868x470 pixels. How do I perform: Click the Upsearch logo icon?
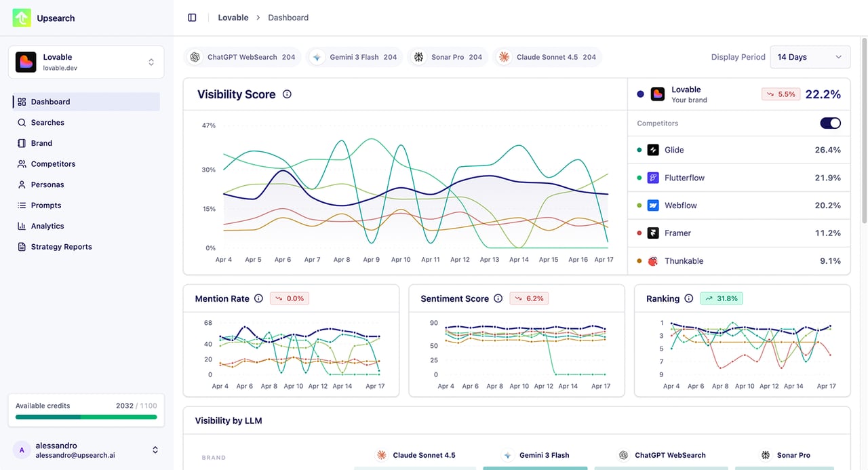22,18
